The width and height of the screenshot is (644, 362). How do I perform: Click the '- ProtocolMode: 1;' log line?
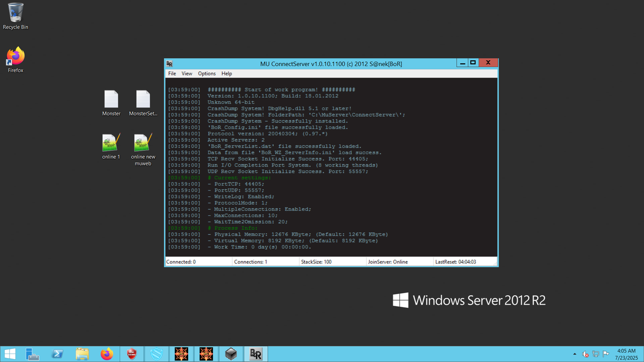pyautogui.click(x=218, y=203)
